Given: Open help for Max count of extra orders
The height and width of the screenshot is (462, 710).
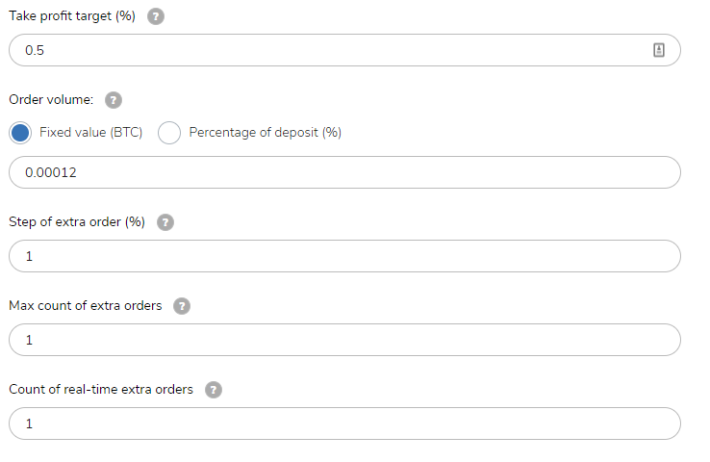Looking at the screenshot, I should point(182,306).
